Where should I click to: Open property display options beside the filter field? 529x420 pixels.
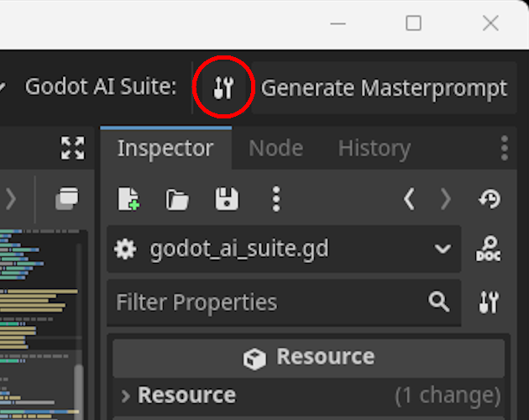coord(489,302)
